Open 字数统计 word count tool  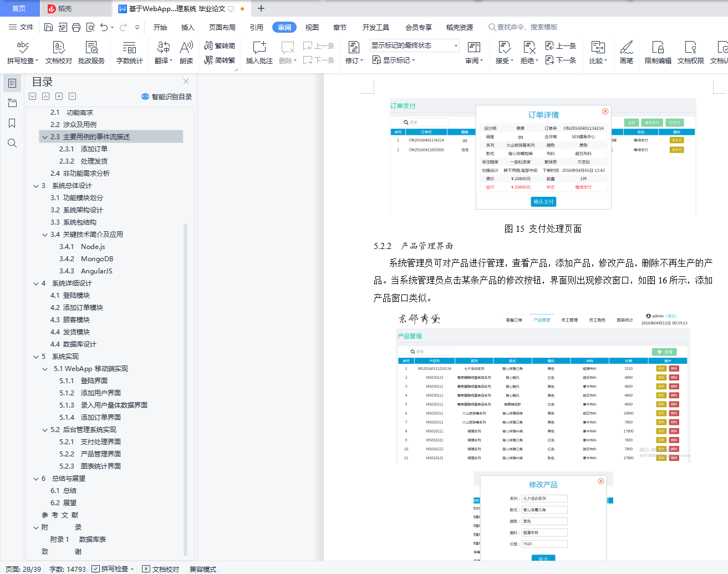pos(130,53)
